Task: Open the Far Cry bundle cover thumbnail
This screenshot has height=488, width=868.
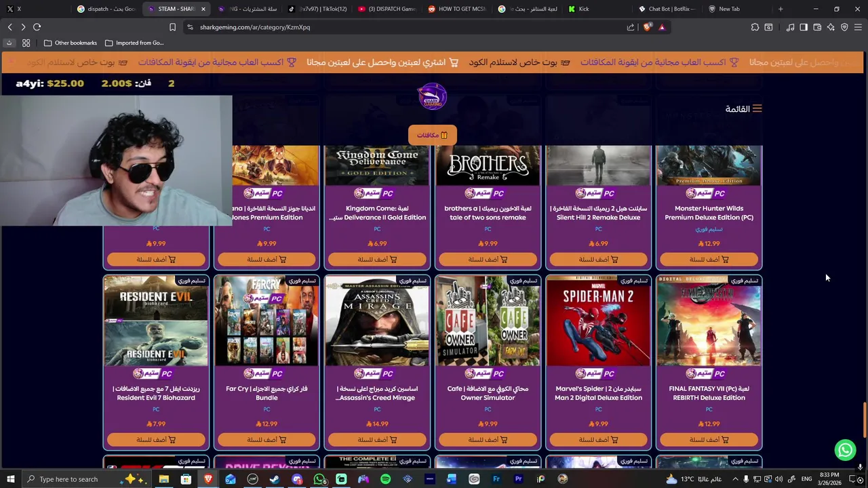Action: pyautogui.click(x=267, y=321)
